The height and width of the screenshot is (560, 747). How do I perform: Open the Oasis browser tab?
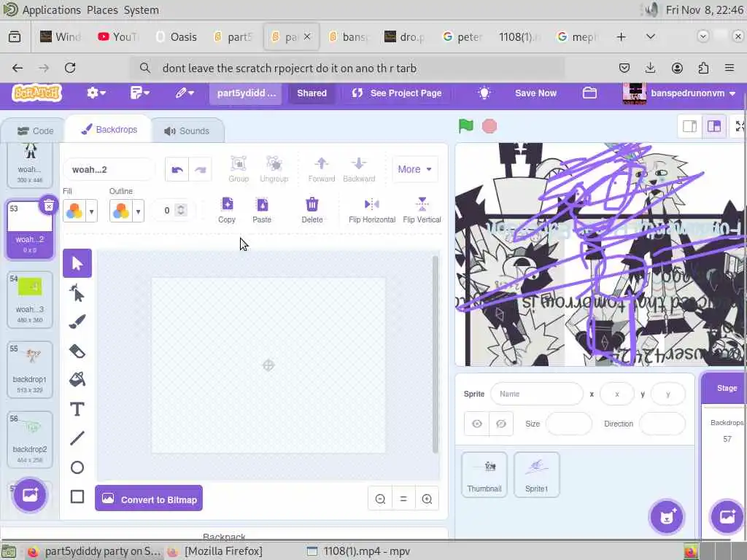tap(177, 36)
